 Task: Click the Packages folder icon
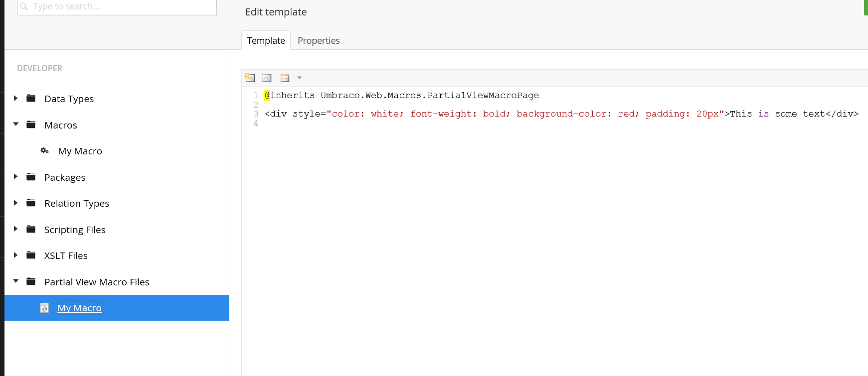click(31, 177)
